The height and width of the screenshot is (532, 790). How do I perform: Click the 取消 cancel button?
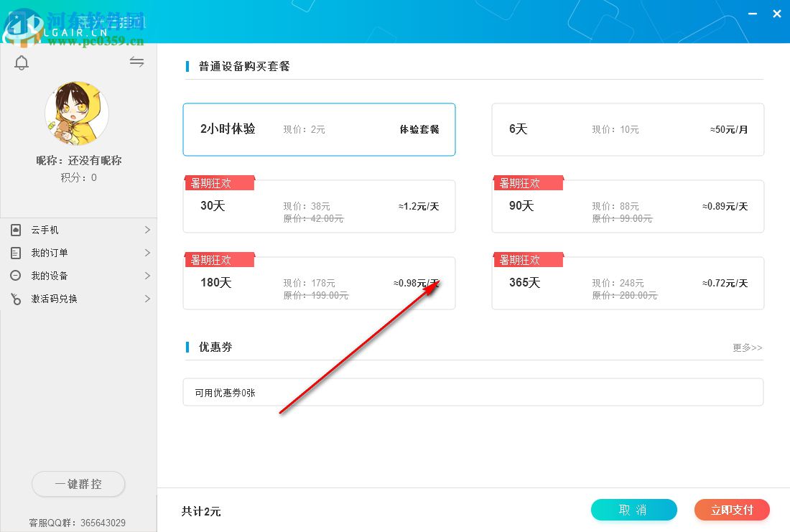633,510
